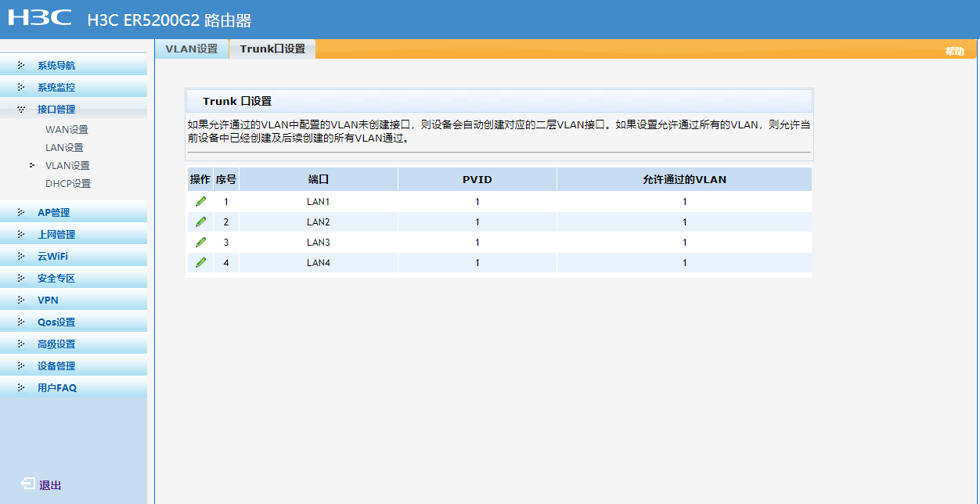Open the 帮助 help link
This screenshot has height=504, width=980.
954,51
